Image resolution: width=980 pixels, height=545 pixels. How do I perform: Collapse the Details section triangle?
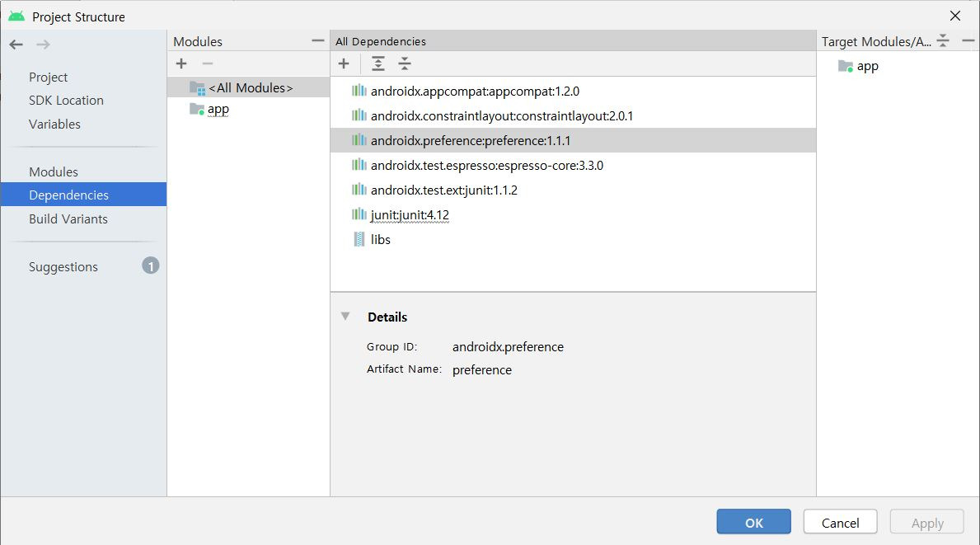tap(345, 316)
